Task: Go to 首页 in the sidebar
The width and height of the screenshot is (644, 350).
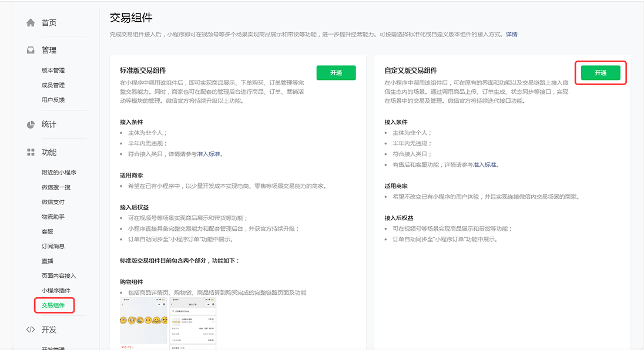Action: (49, 23)
